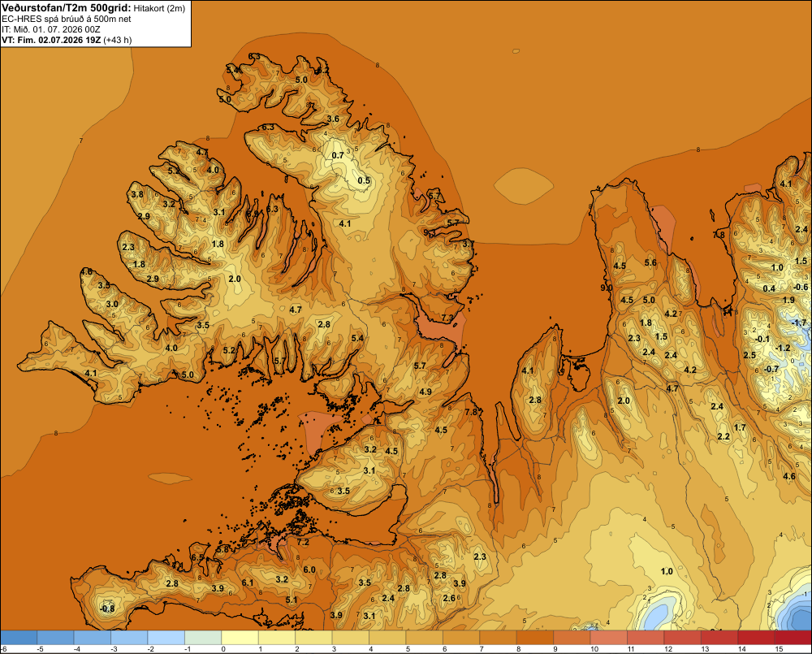Click the 2.0 value in Westfjords center
The height and width of the screenshot is (654, 812).
[235, 279]
